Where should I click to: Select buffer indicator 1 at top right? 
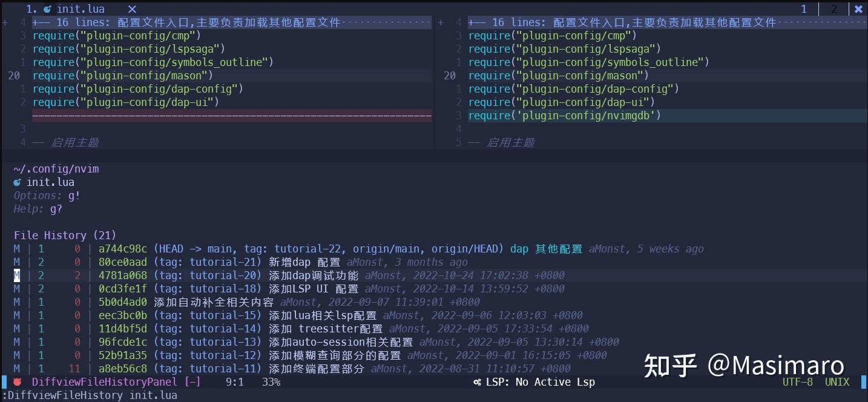[803, 8]
